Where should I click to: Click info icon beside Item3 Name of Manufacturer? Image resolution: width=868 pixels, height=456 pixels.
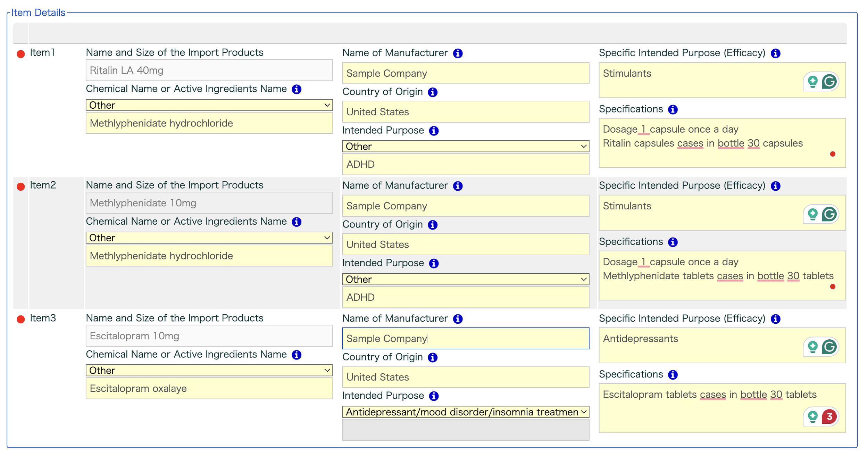[458, 319]
